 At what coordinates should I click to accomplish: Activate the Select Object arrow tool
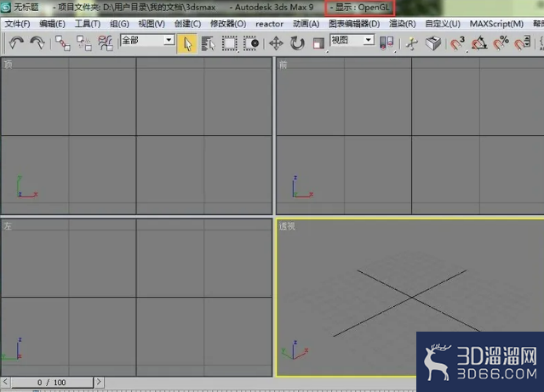[x=187, y=43]
